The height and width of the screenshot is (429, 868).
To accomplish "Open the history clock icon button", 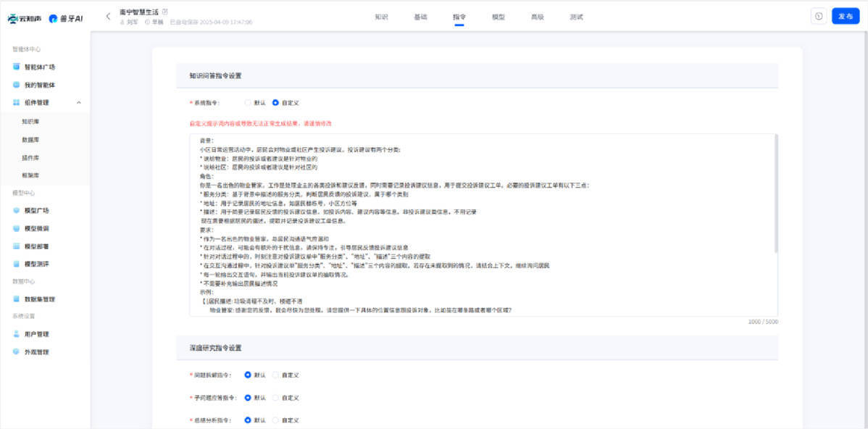I will coord(818,16).
